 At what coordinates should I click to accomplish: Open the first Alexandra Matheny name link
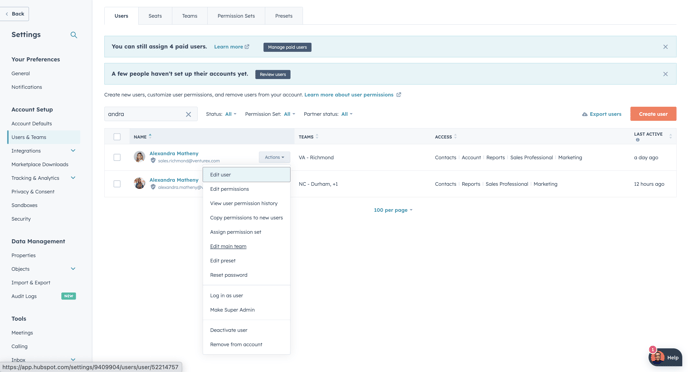pyautogui.click(x=174, y=154)
